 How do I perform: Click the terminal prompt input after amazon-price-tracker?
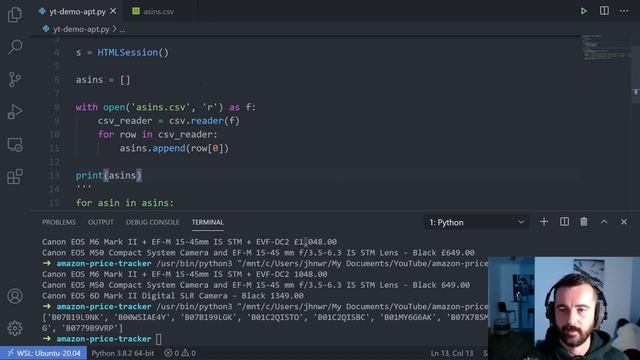click(158, 339)
